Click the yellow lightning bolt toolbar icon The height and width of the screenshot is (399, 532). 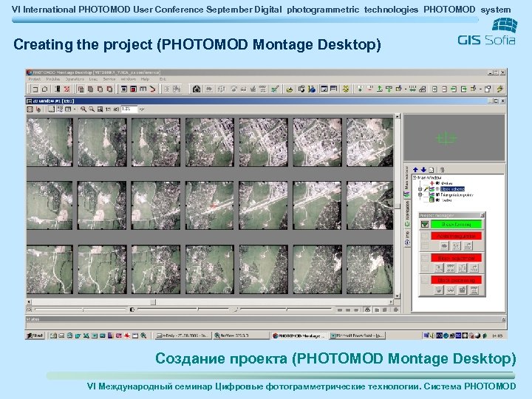coord(499,89)
